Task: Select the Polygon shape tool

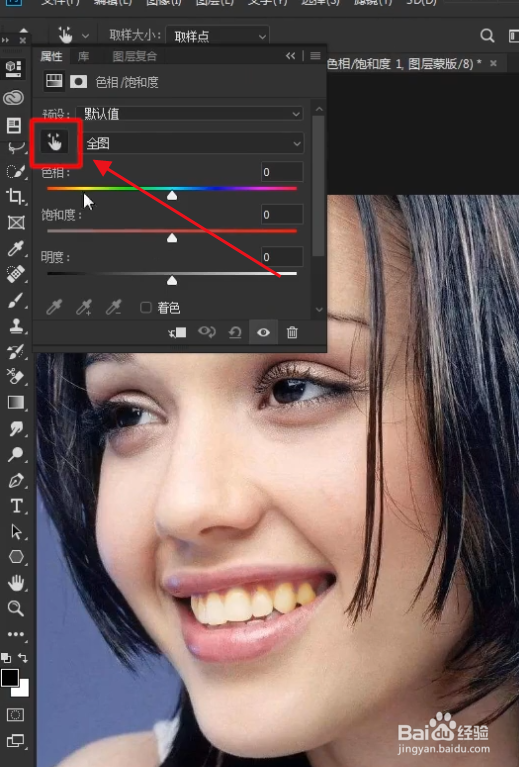Action: pyautogui.click(x=16, y=557)
